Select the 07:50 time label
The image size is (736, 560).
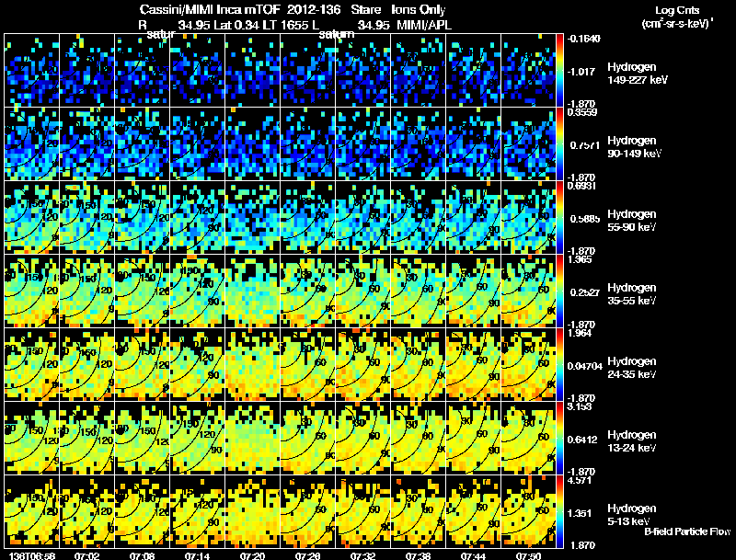tap(528, 555)
